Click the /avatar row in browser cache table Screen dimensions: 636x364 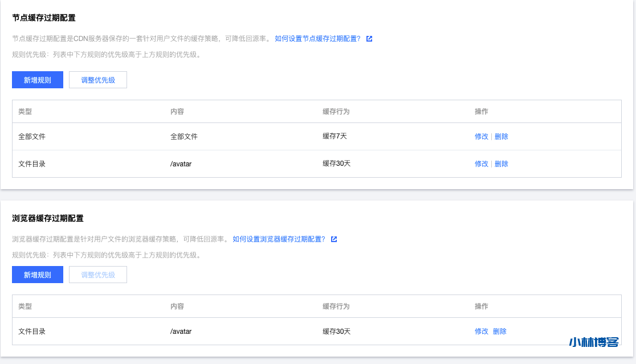point(228,331)
